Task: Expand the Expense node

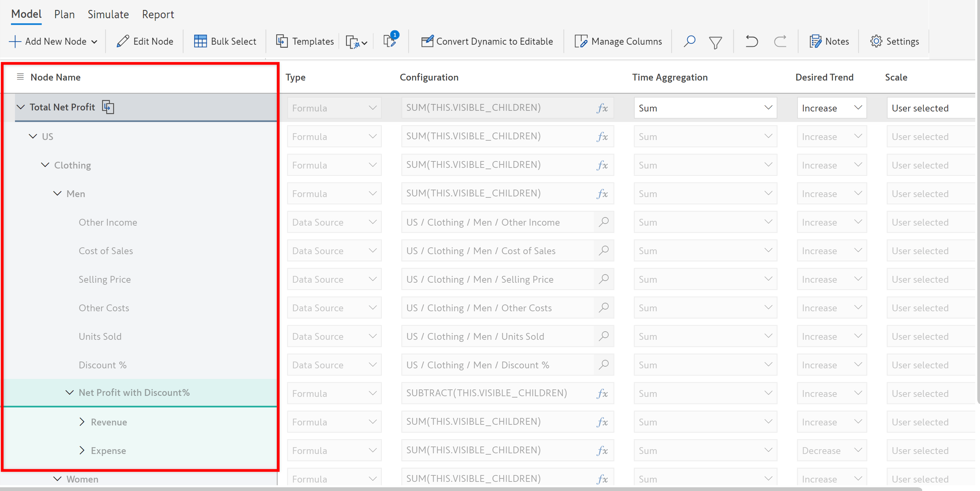Action: click(82, 450)
